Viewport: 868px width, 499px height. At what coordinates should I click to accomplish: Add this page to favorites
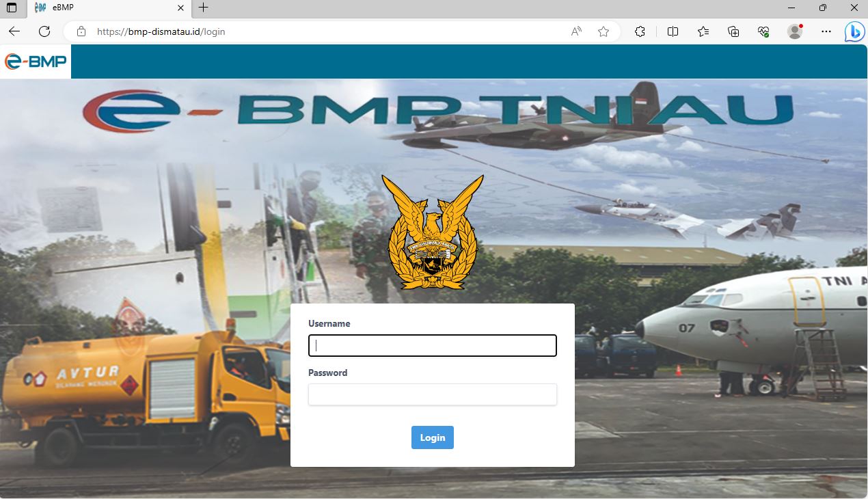[603, 31]
